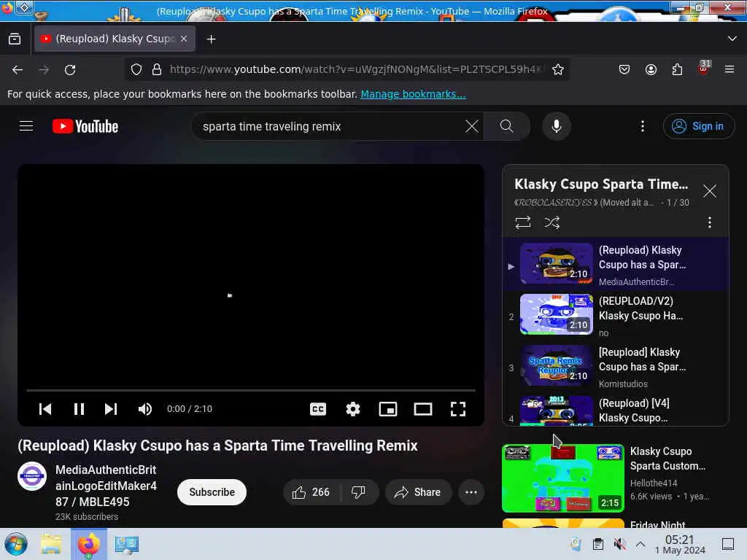Image resolution: width=747 pixels, height=560 pixels.
Task: Open YouTube settings three-dot menu
Action: point(643,126)
